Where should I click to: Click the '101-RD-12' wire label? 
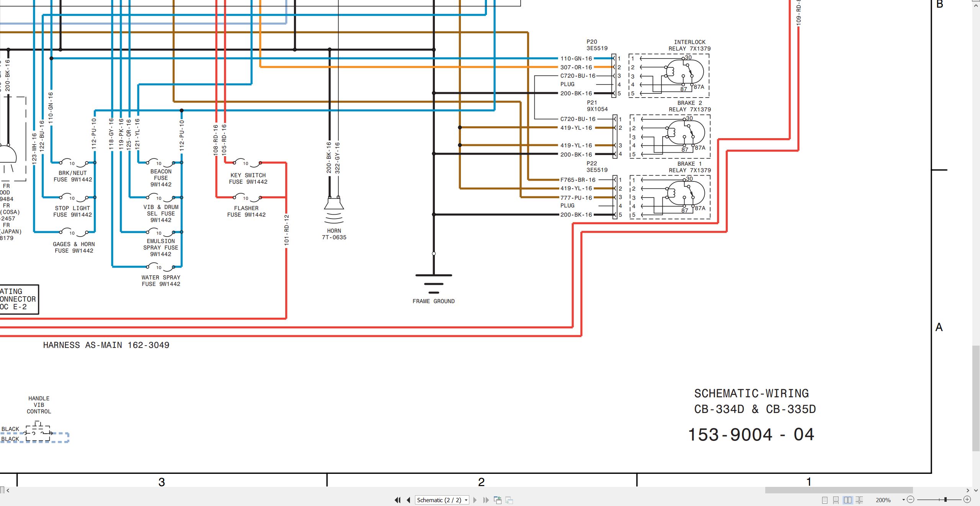[x=286, y=230]
